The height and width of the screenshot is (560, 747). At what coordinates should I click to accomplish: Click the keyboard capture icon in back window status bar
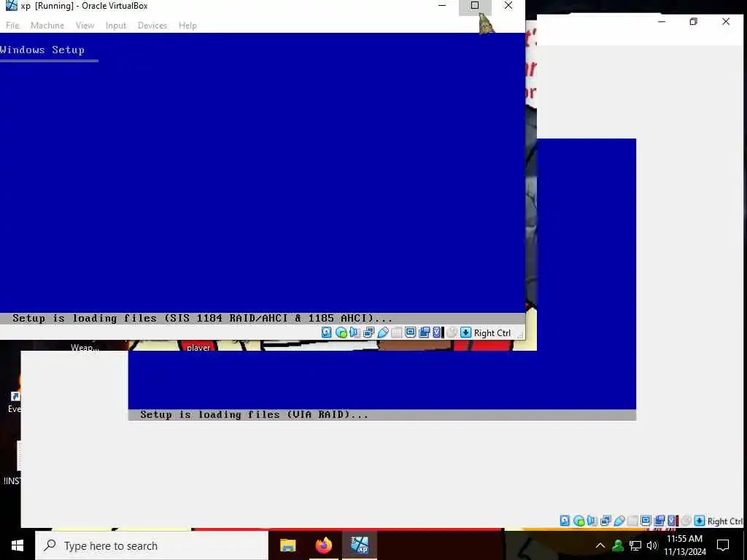[700, 521]
